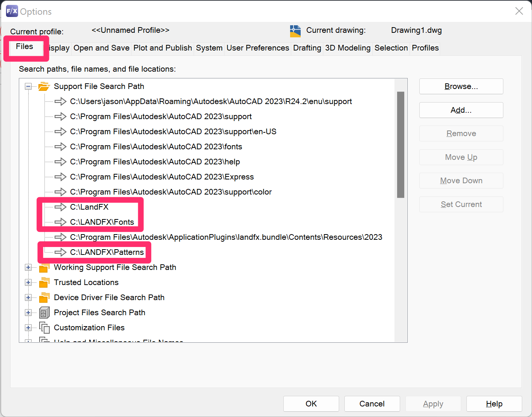Click the F/X Options title bar icon
Viewport: 532px width, 417px height.
click(12, 11)
